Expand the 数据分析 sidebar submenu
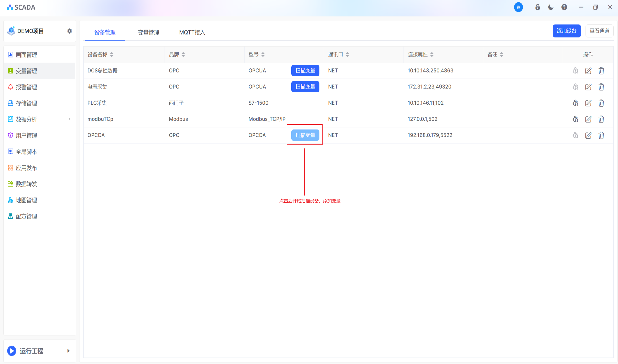 69,119
